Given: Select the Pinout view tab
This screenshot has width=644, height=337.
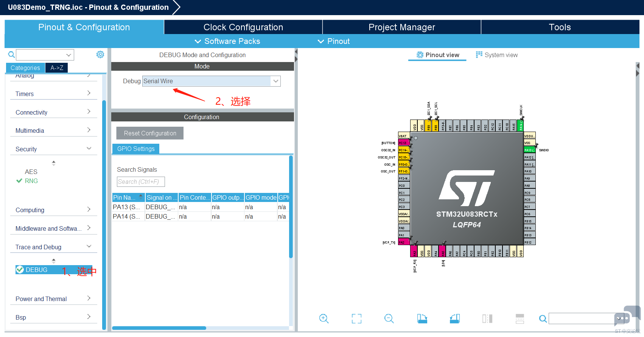Looking at the screenshot, I should [438, 55].
